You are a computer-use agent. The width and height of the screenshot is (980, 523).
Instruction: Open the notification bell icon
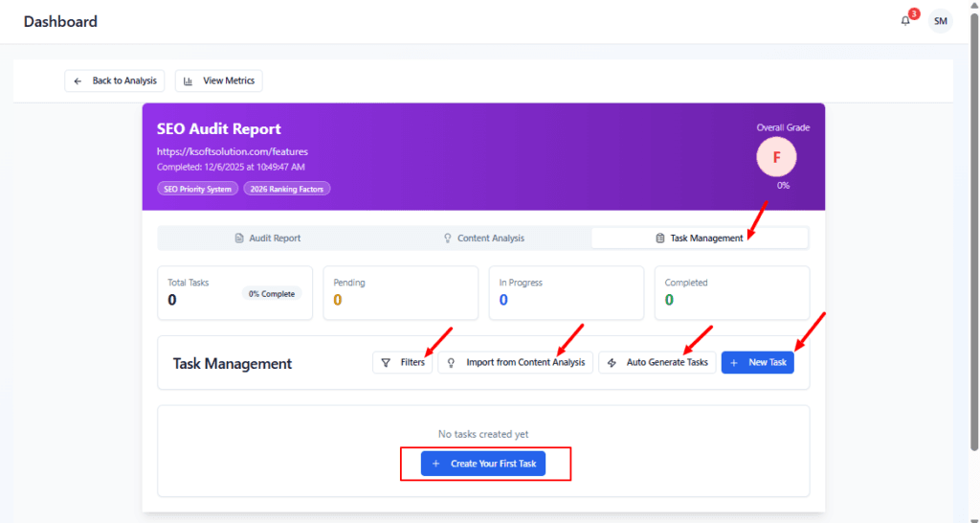point(905,21)
